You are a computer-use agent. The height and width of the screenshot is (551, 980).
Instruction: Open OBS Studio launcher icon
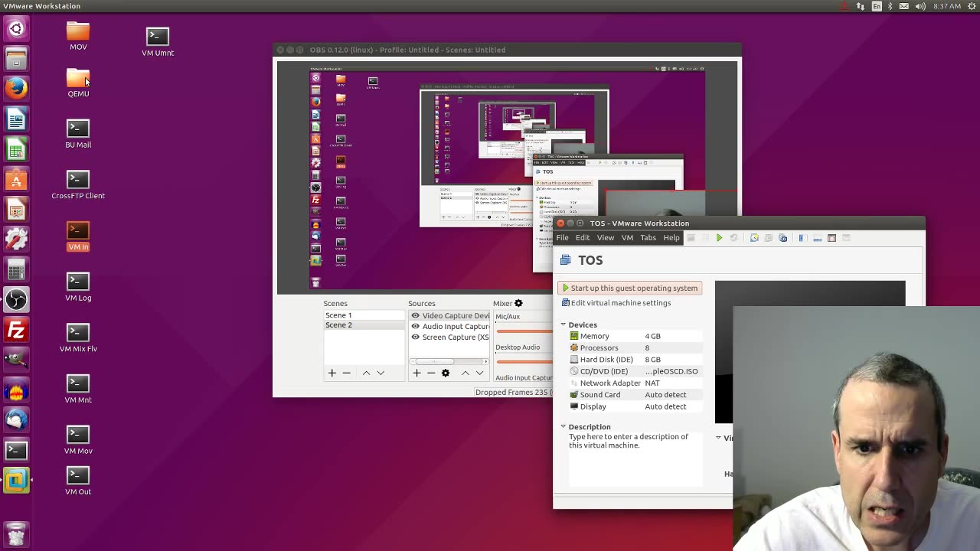[x=16, y=300]
